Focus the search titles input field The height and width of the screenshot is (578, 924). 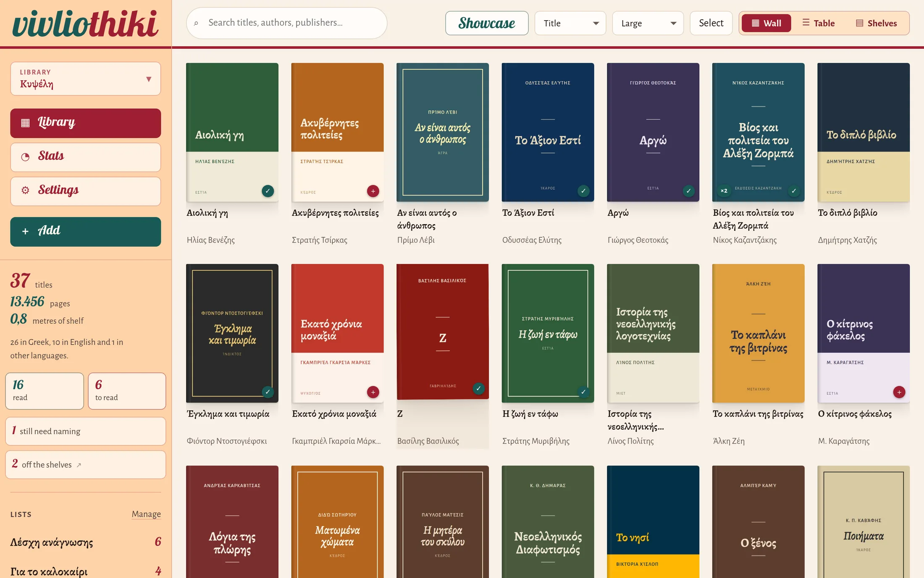pyautogui.click(x=287, y=23)
